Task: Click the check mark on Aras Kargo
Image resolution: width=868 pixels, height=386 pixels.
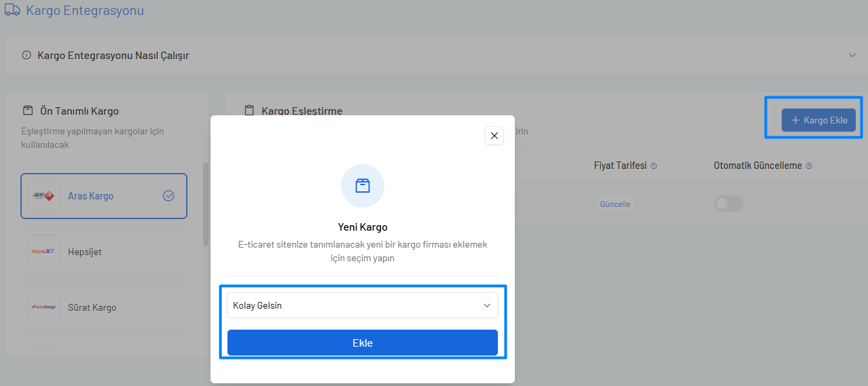Action: (x=169, y=196)
